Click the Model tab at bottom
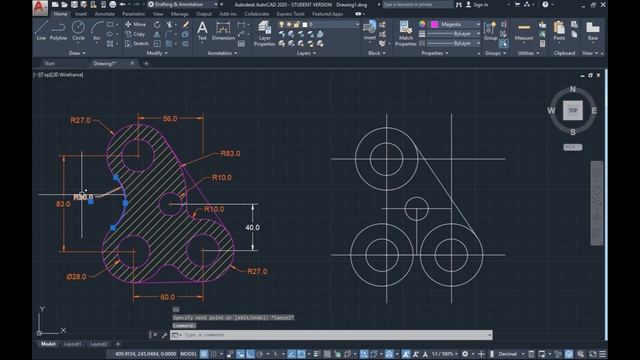This screenshot has height=360, width=640. pyautogui.click(x=48, y=344)
